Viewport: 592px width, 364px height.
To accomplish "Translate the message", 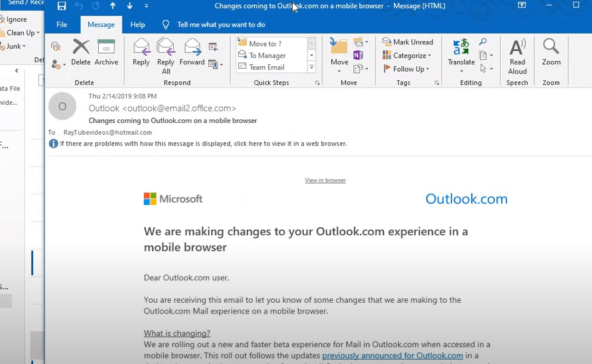I will 461,55.
